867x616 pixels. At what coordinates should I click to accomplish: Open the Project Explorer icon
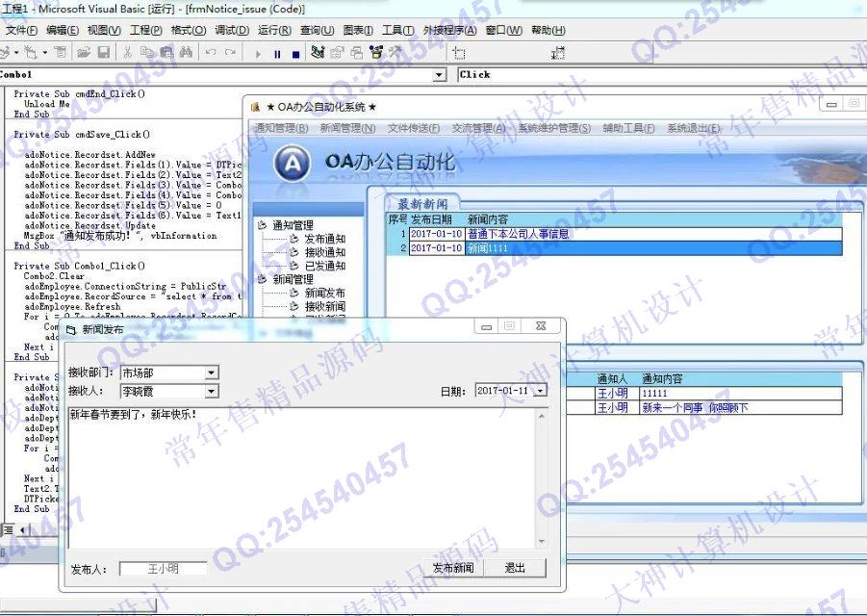pos(318,53)
